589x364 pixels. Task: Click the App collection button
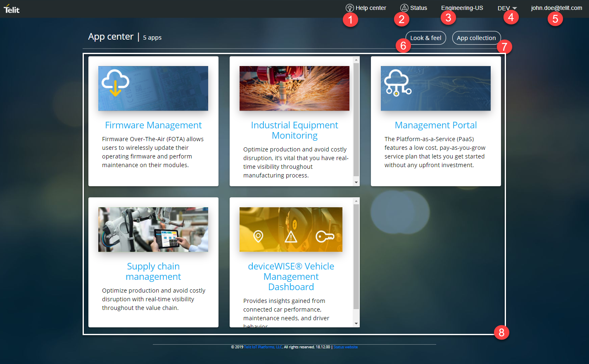[476, 38]
